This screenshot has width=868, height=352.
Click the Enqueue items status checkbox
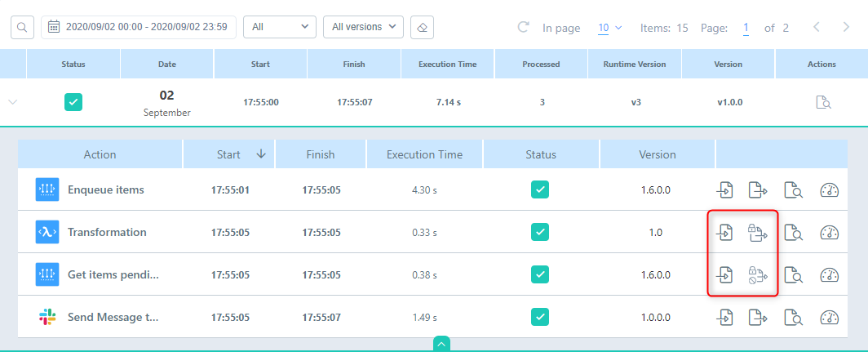click(540, 189)
